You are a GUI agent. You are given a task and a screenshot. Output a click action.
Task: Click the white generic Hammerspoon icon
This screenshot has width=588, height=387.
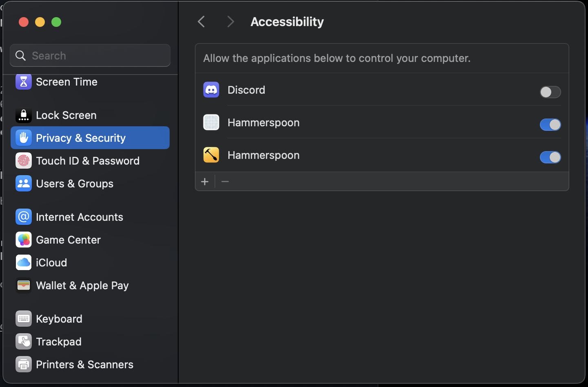click(x=211, y=123)
